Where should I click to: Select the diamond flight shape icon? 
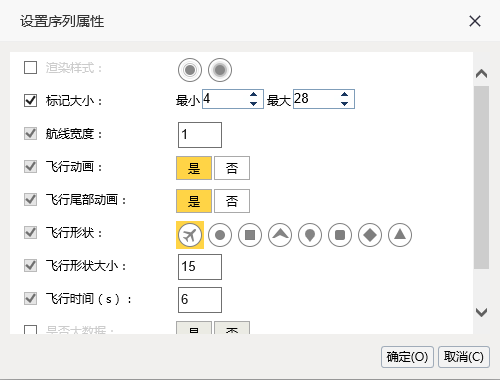[x=370, y=235]
